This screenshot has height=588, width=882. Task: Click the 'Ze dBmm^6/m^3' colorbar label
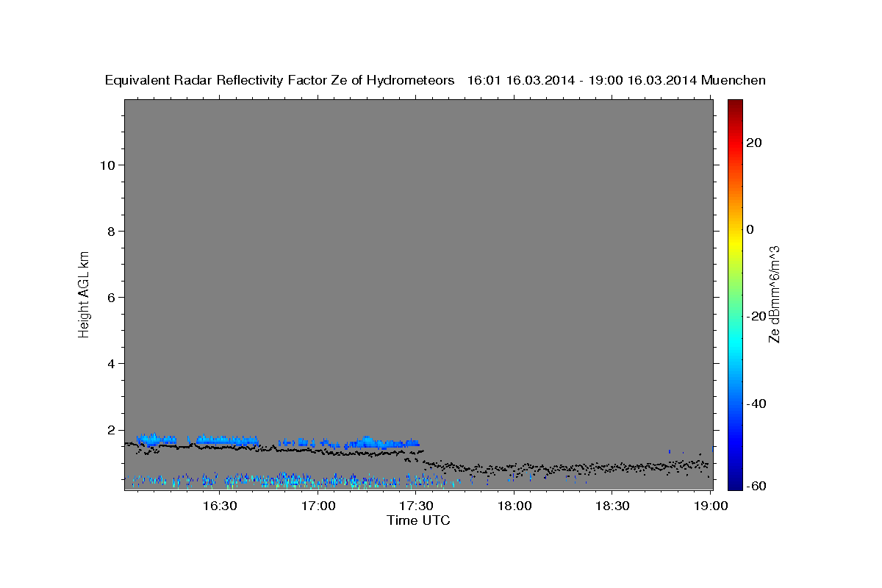(x=774, y=294)
